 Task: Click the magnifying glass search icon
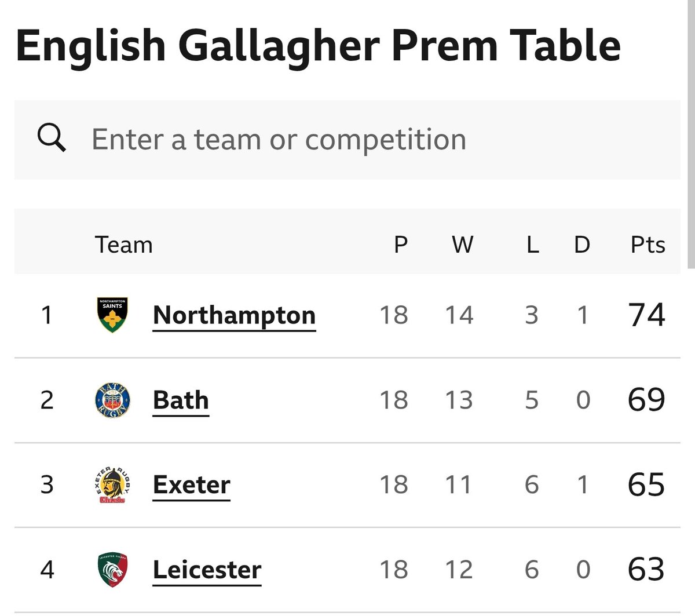[52, 138]
